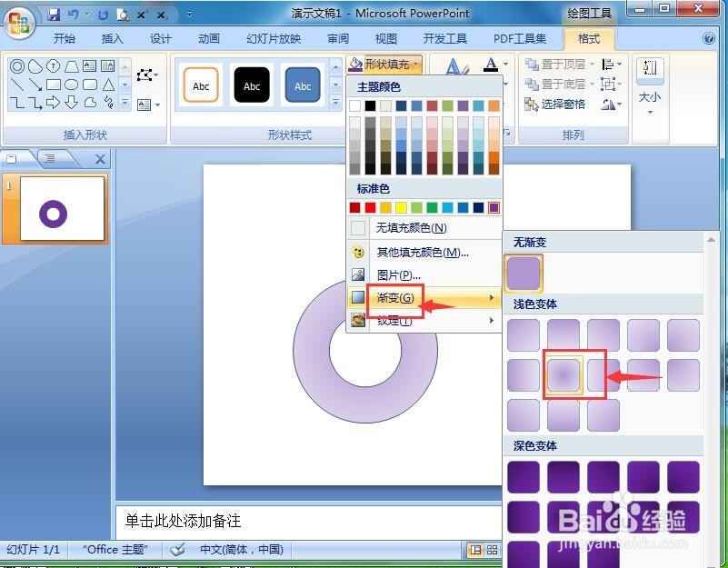728x568 pixels.
Task: Select the oval shape
Action: point(72,85)
